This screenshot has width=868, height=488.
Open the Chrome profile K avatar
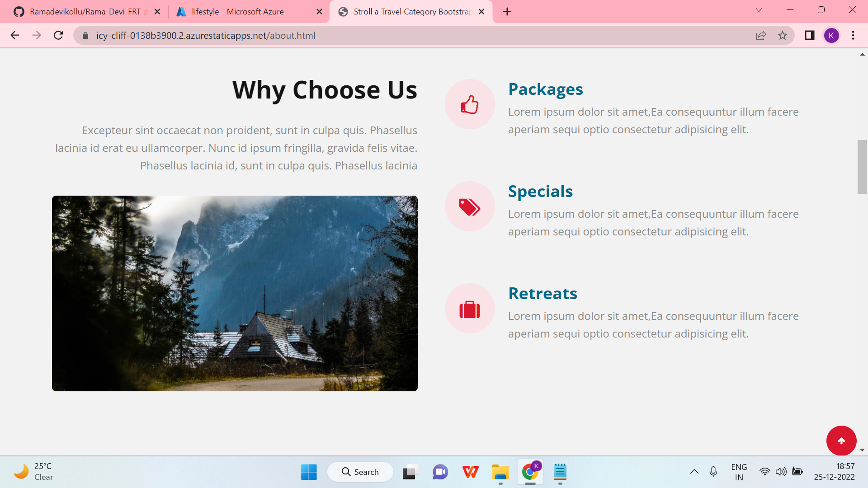831,35
